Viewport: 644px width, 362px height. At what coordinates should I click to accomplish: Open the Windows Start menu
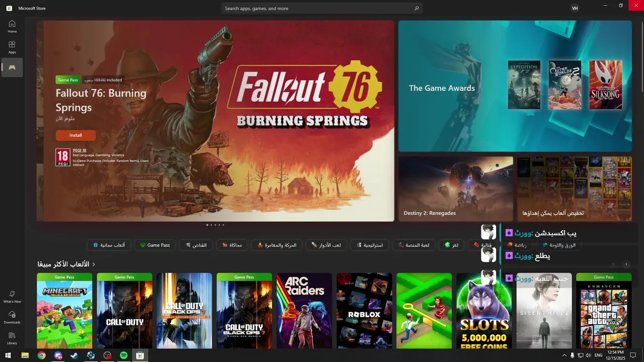click(x=8, y=355)
